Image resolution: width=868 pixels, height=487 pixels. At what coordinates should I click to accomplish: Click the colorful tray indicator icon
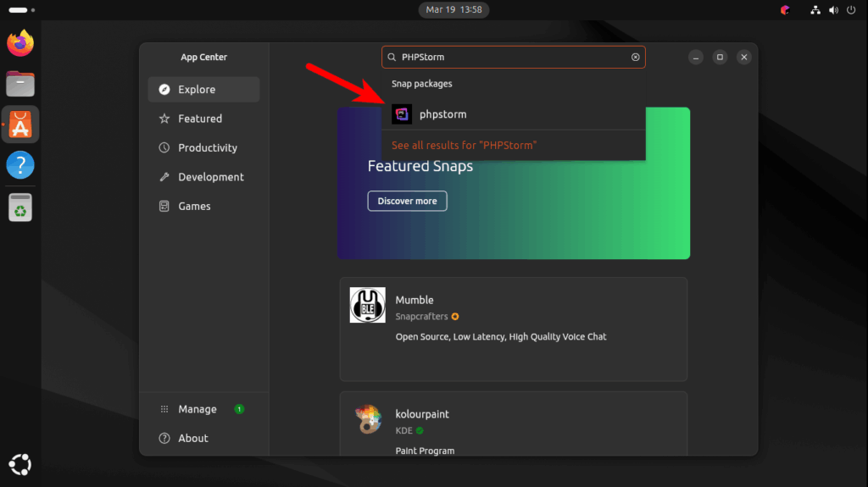pos(785,10)
